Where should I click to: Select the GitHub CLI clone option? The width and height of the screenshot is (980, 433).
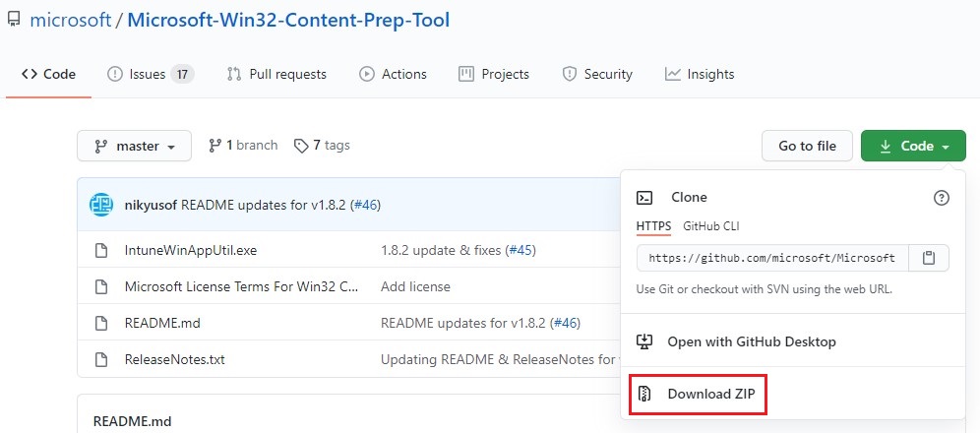[710, 226]
